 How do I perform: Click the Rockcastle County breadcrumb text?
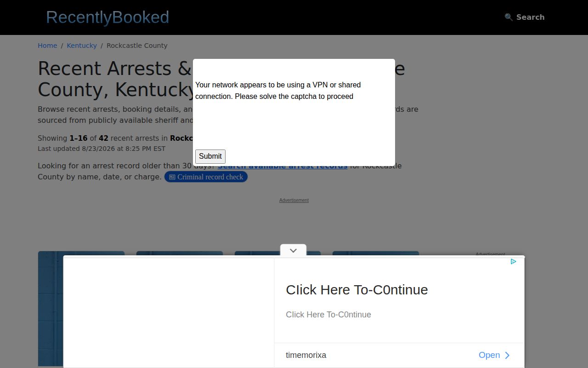137,46
